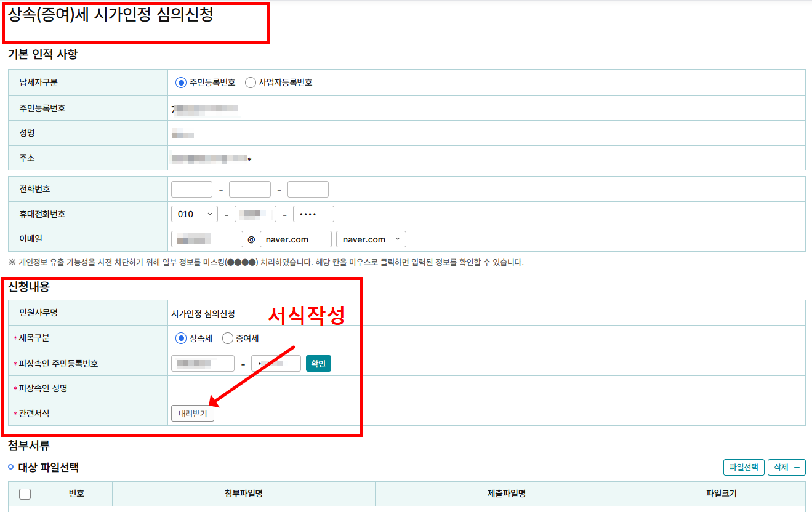The height and width of the screenshot is (512, 812).
Task: Open the naver.com email domain dropdown
Action: [371, 239]
